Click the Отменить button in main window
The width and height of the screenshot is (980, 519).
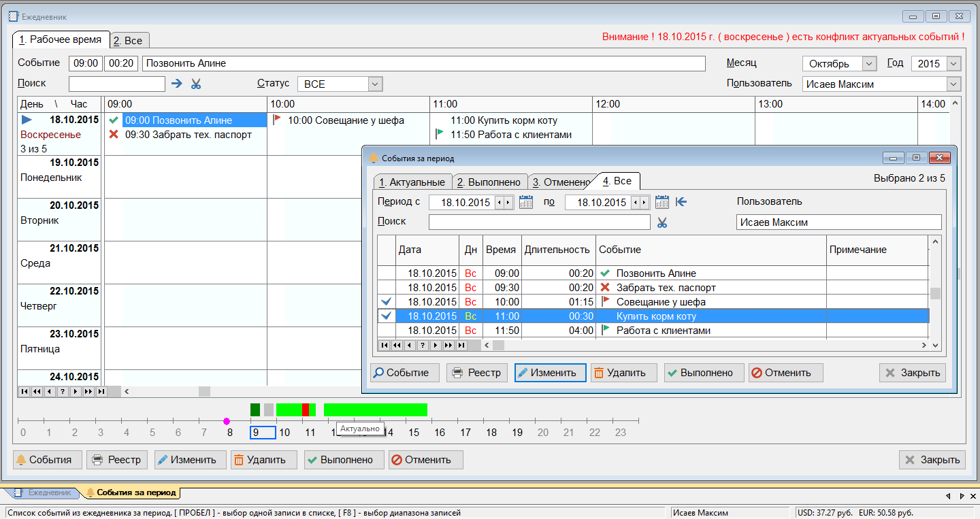(x=425, y=460)
